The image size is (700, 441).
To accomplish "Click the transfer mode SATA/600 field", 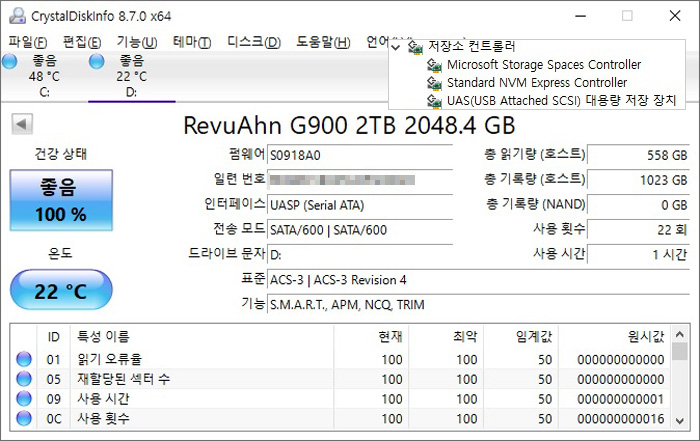I will [360, 230].
